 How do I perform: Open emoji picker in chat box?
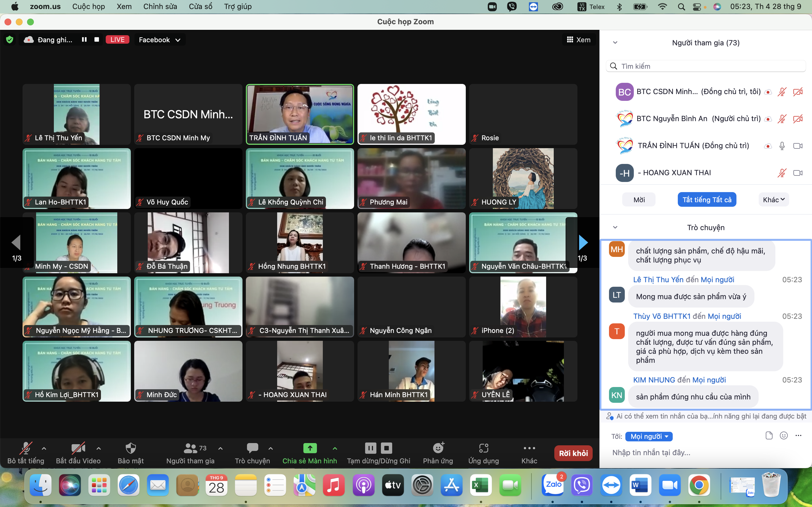[784, 435]
